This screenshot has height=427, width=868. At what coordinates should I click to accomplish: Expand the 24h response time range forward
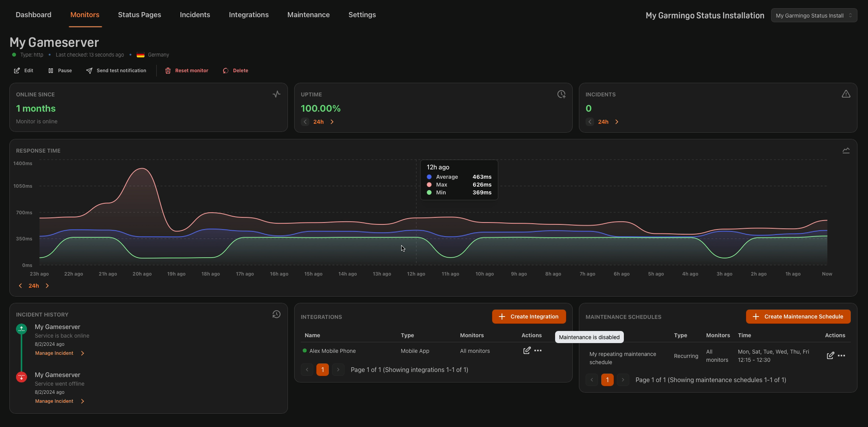coord(47,285)
